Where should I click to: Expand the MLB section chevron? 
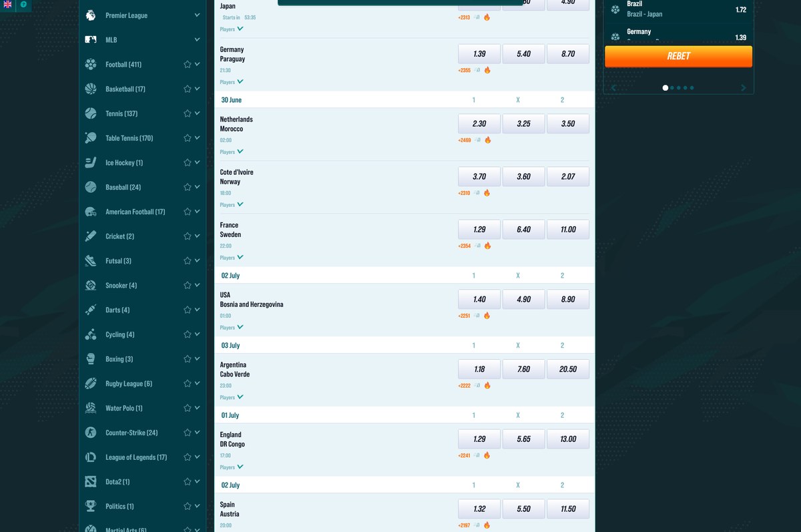click(197, 39)
